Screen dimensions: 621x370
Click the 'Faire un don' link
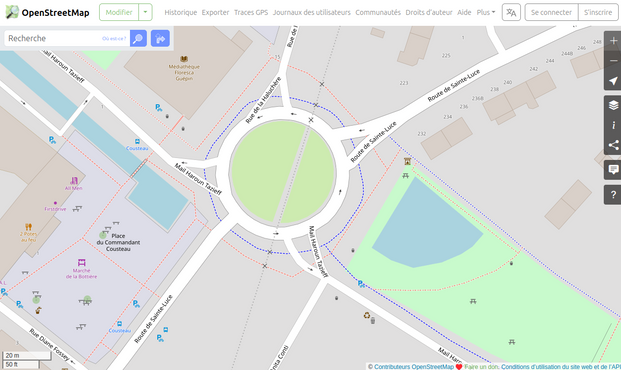(482, 367)
